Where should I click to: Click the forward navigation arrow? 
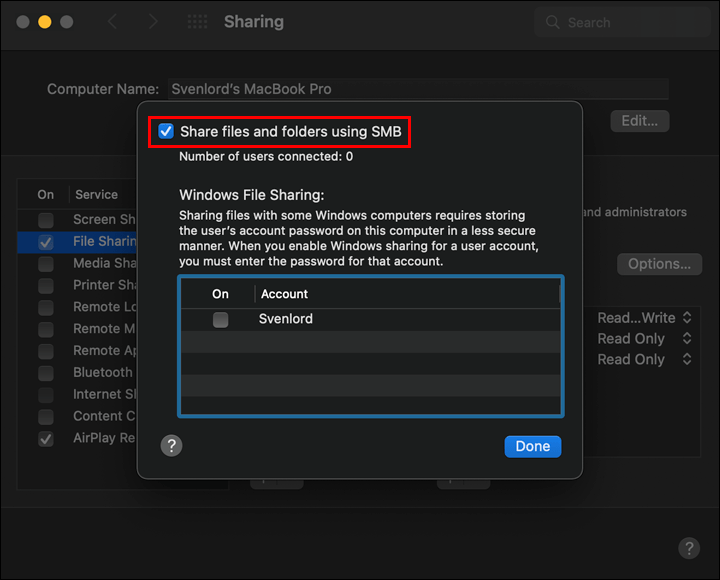point(153,22)
